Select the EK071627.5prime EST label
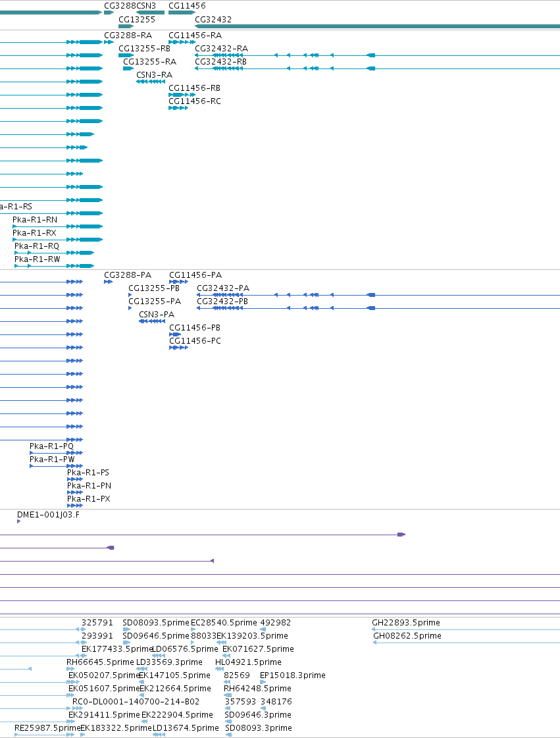 [259, 649]
